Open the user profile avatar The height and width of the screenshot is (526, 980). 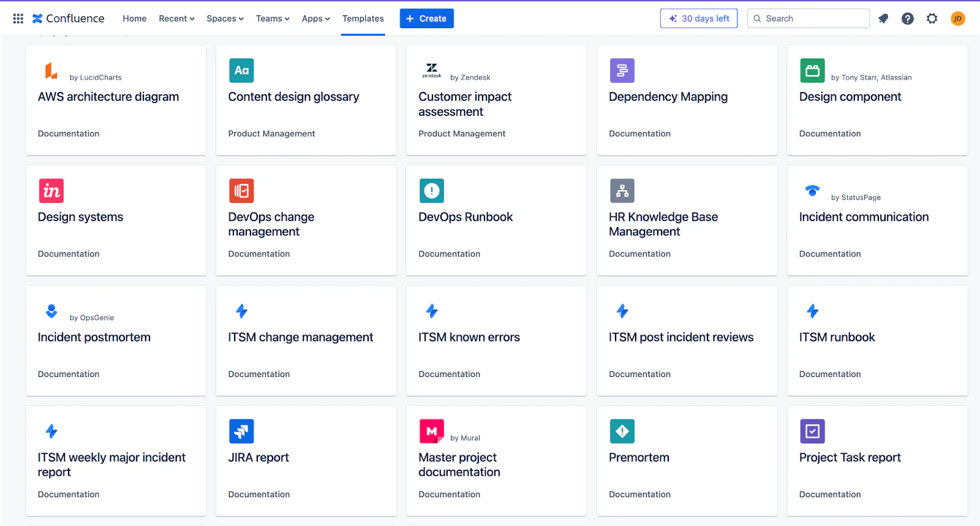point(958,18)
